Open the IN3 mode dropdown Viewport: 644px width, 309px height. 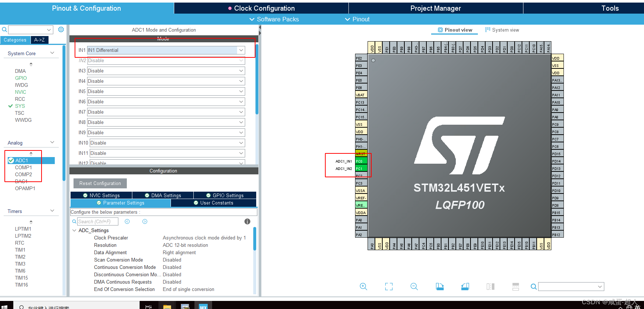241,71
